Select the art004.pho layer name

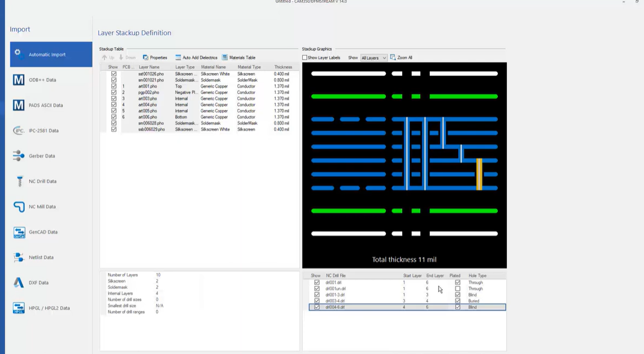[147, 105]
